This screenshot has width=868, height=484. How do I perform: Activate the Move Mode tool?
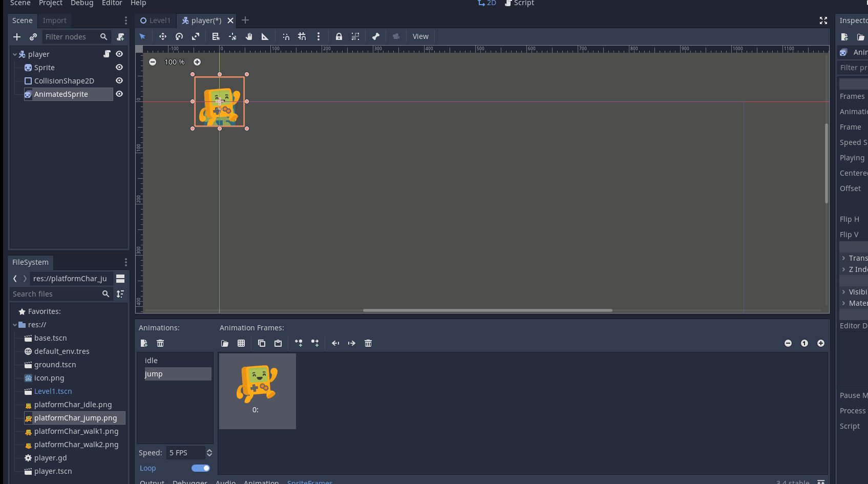[x=163, y=36]
